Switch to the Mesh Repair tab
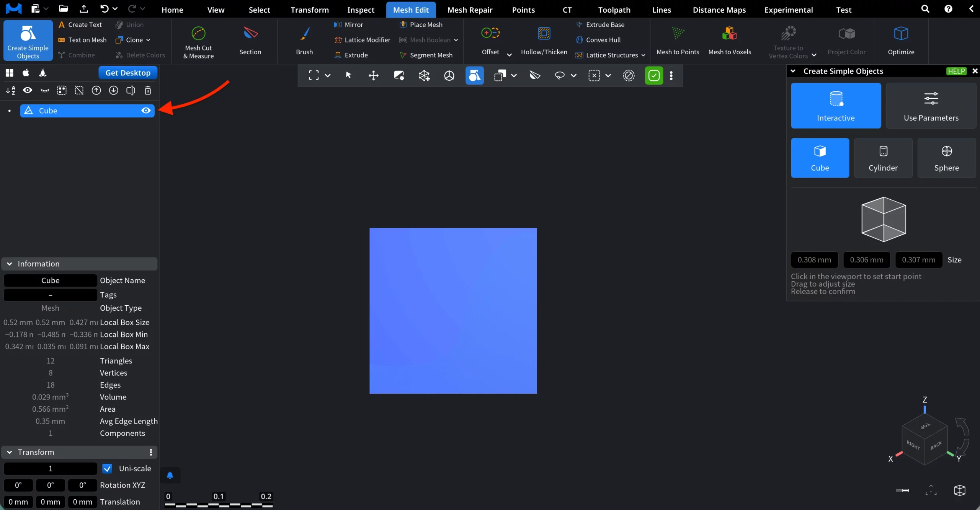The image size is (980, 510). pyautogui.click(x=470, y=10)
